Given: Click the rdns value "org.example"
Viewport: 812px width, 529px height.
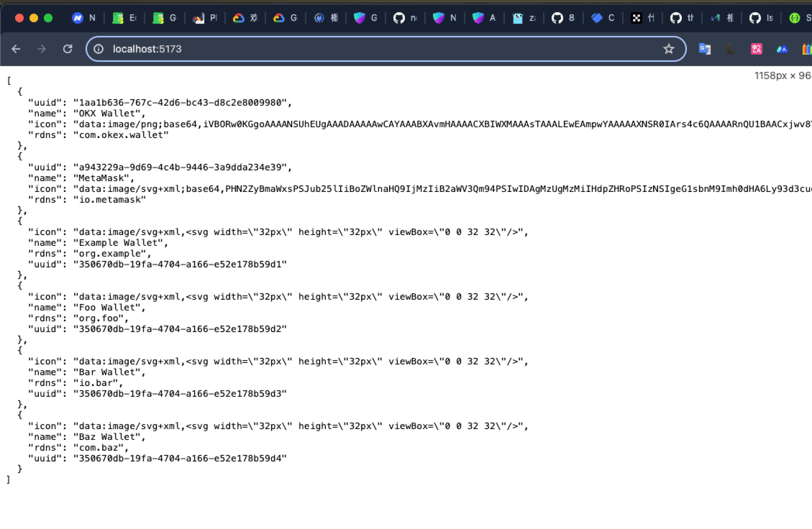Looking at the screenshot, I should point(109,254).
